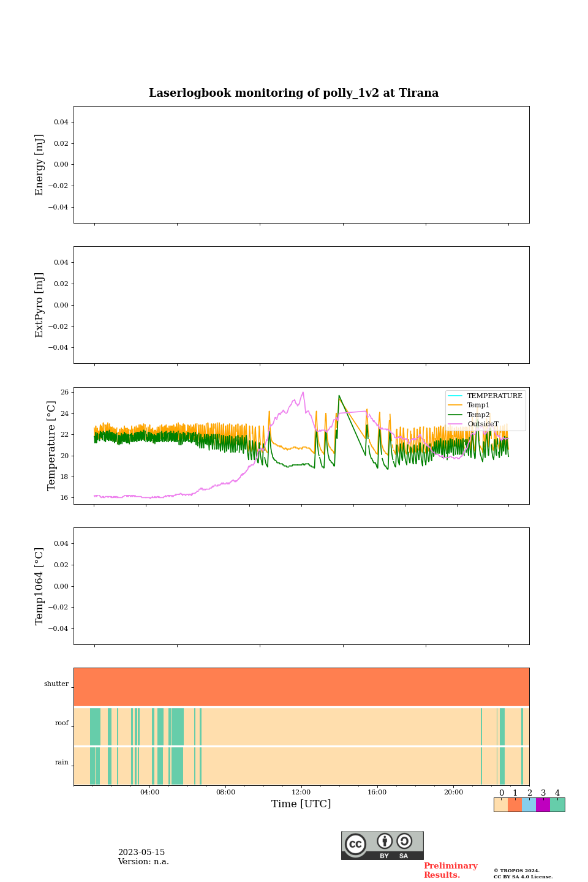Click the rain row label
588x882 pixels.
click(62, 763)
